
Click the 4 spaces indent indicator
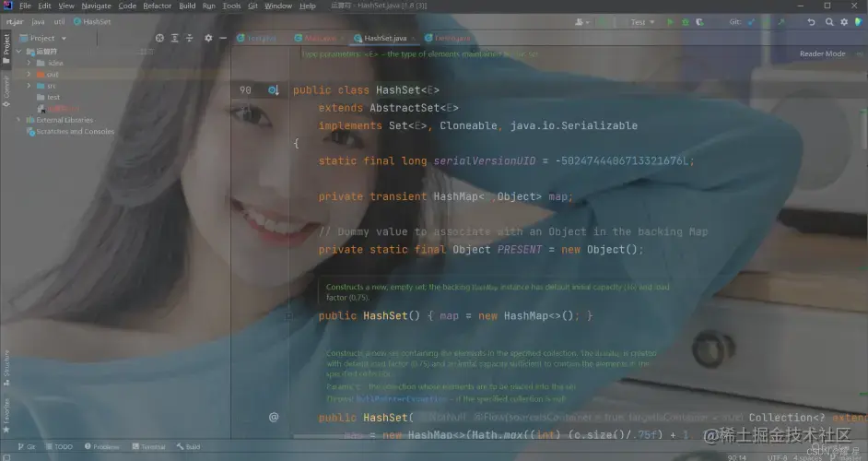807,457
